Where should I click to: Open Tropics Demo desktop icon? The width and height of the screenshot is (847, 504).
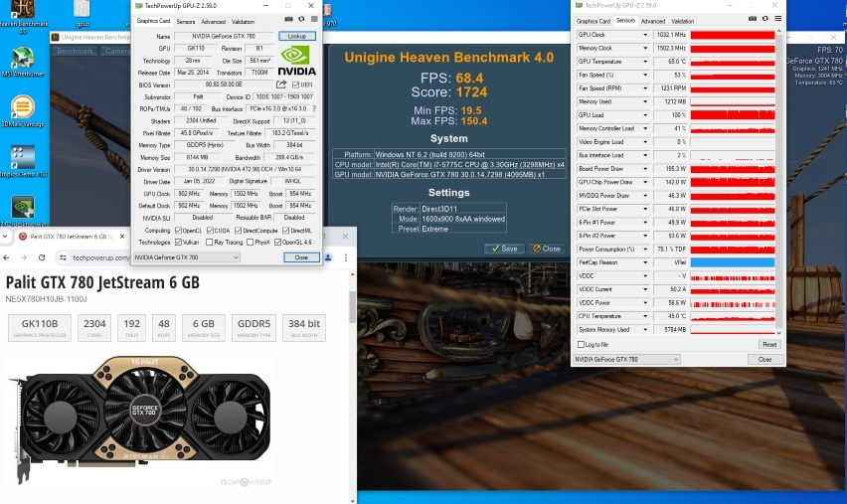23,161
